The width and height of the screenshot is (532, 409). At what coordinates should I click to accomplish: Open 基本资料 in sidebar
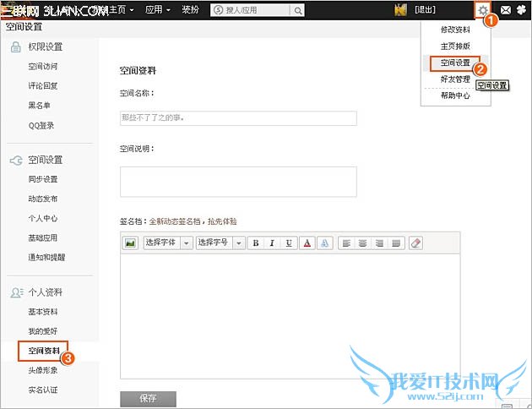(x=43, y=312)
